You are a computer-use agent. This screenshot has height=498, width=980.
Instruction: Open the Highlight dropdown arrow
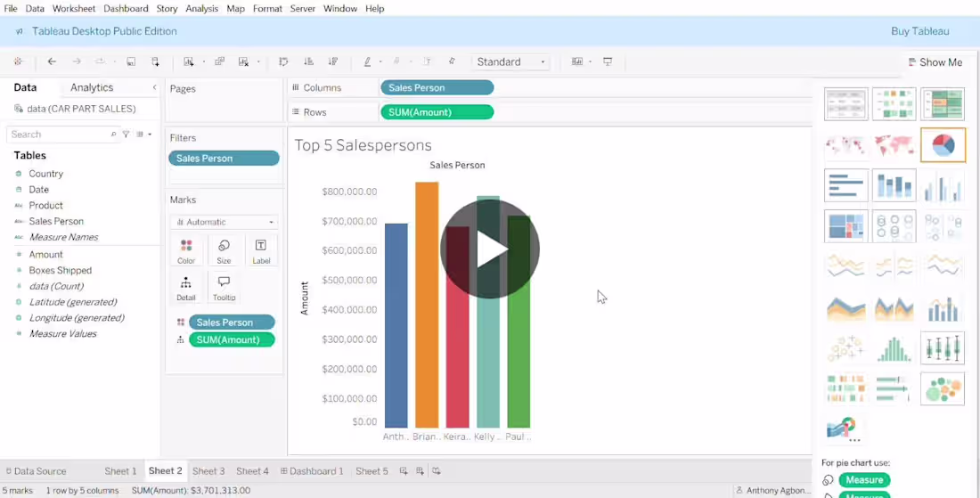coord(380,61)
